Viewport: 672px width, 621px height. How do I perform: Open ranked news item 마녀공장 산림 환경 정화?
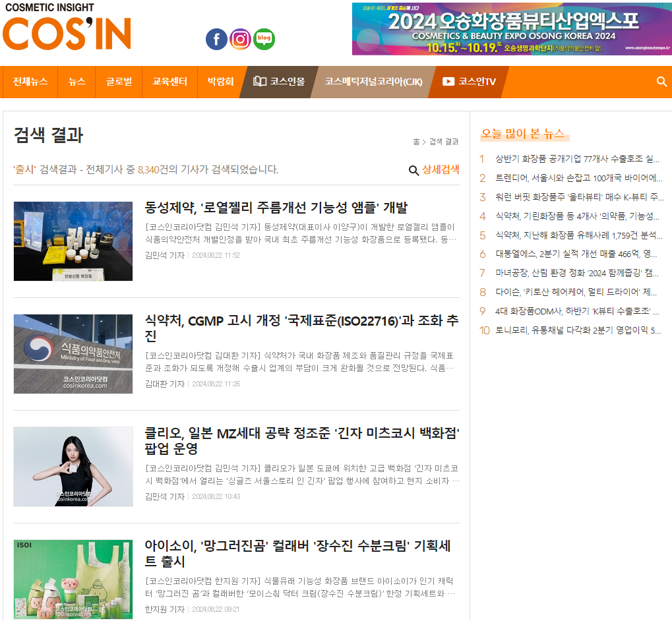click(x=577, y=273)
